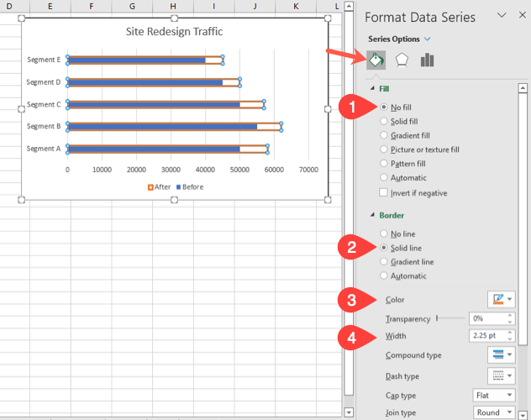Click the Width input field
Screen dimensions: 531x420
click(486, 336)
